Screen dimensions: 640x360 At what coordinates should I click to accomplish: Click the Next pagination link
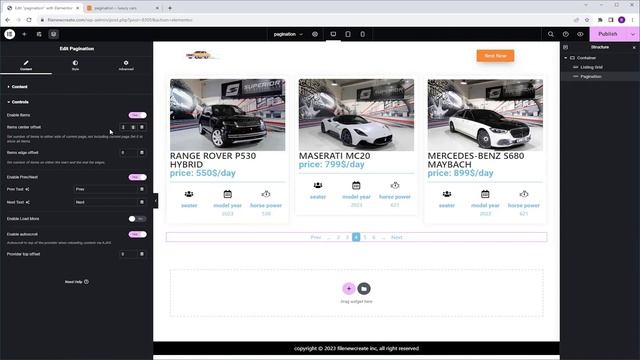396,237
